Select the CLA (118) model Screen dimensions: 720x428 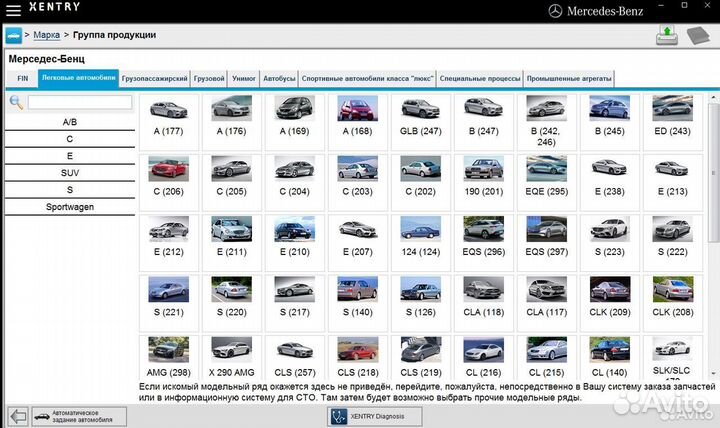pos(484,303)
